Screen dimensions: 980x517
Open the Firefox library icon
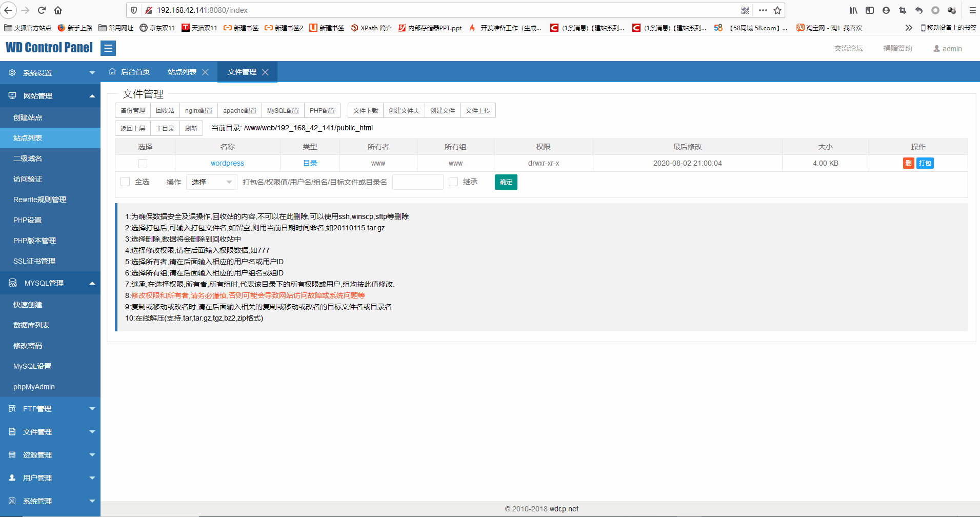tap(853, 10)
